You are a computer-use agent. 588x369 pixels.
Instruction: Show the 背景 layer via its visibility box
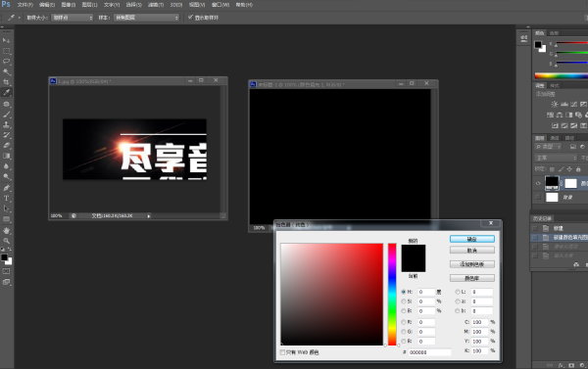coord(538,197)
